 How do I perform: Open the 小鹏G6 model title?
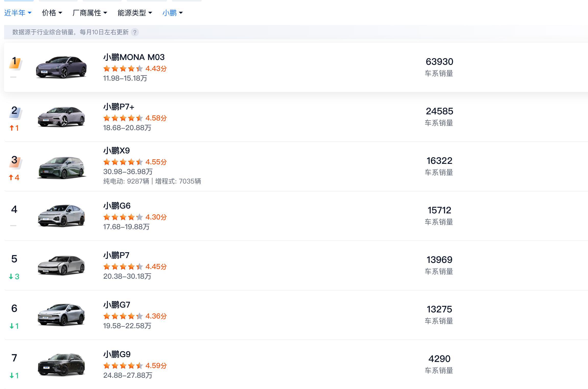pos(117,206)
